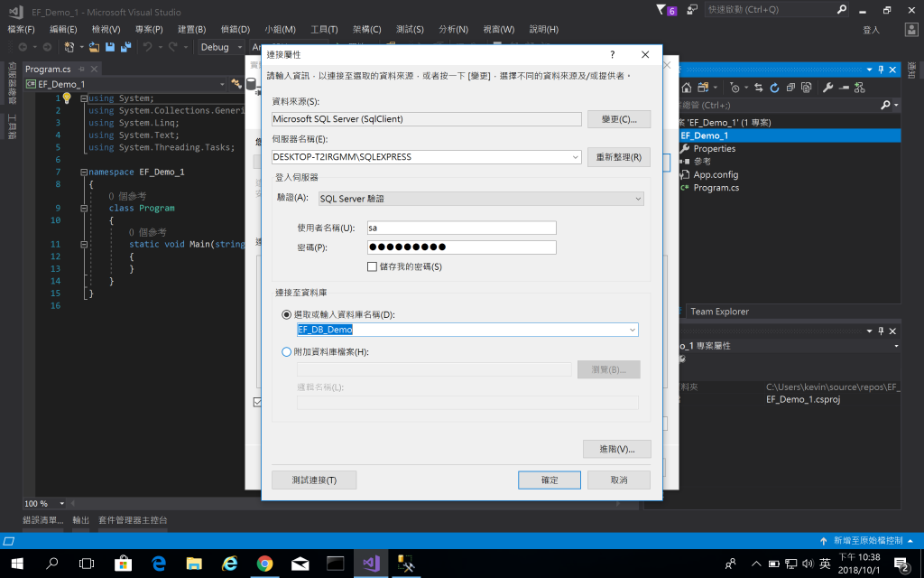Click the sync with active document icon
Image resolution: width=924 pixels, height=578 pixels.
758,88
